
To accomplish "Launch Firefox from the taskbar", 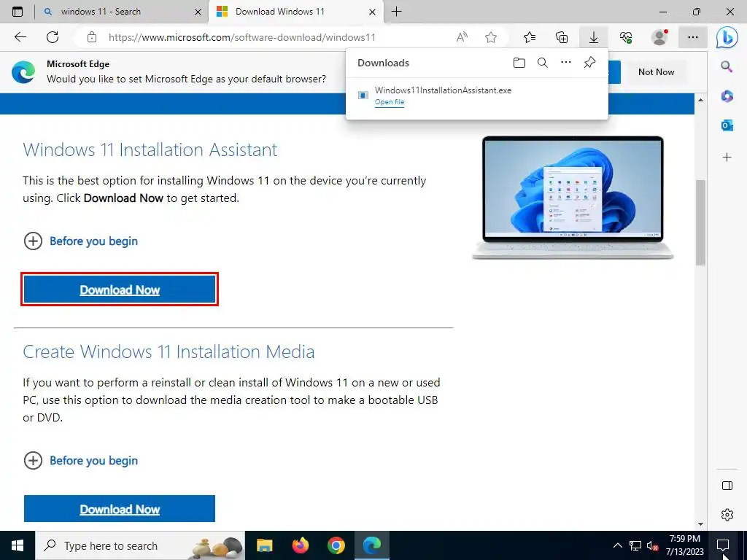I will pyautogui.click(x=300, y=545).
